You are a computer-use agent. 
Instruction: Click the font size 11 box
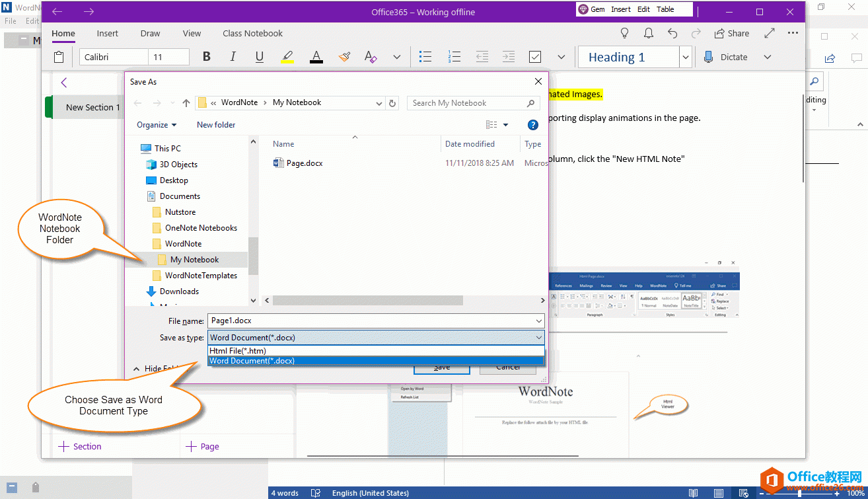tap(168, 57)
